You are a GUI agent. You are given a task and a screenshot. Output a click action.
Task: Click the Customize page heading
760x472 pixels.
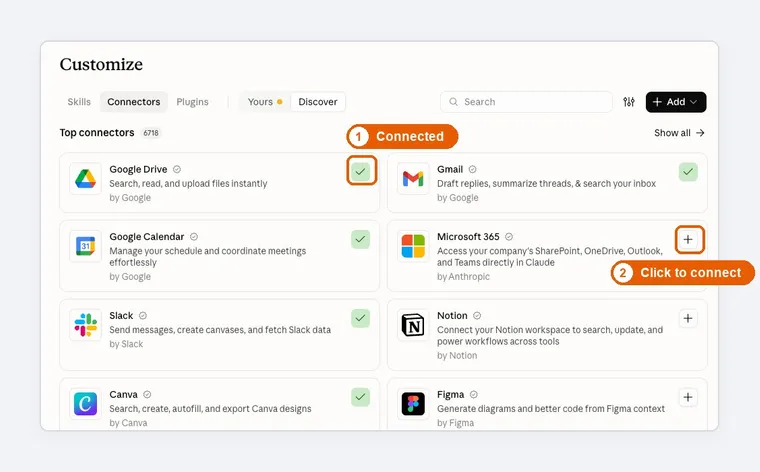click(x=101, y=64)
